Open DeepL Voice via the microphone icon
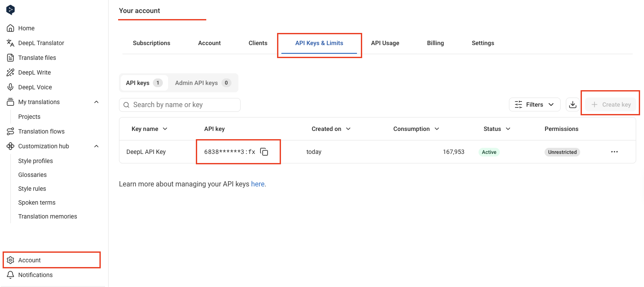Screen dimensions: 644x287 (10, 87)
